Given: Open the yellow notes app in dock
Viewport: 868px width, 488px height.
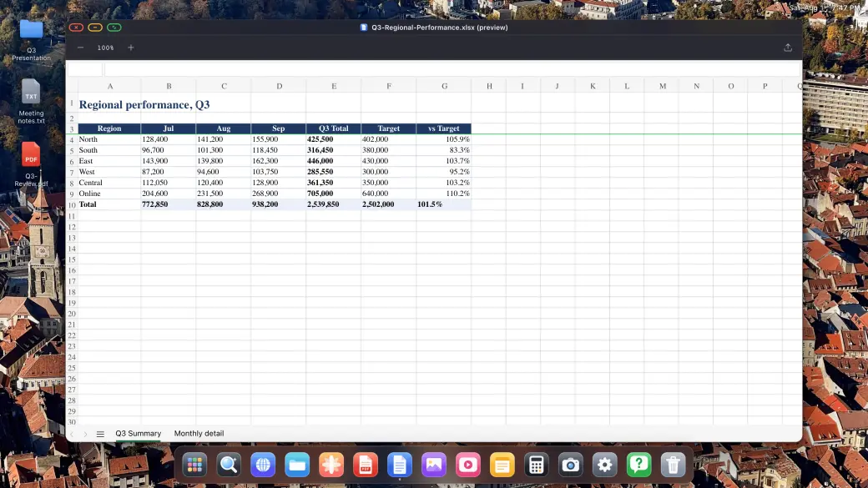Looking at the screenshot, I should pyautogui.click(x=502, y=465).
